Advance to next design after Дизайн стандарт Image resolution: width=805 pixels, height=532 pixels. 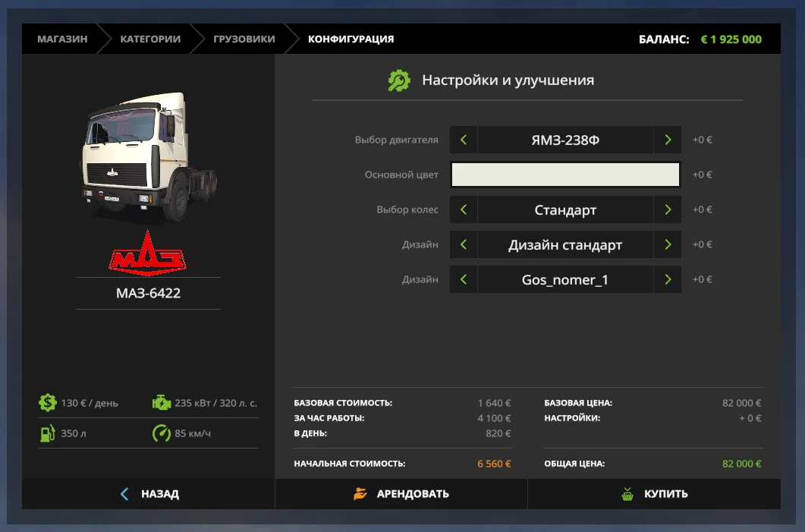[667, 244]
